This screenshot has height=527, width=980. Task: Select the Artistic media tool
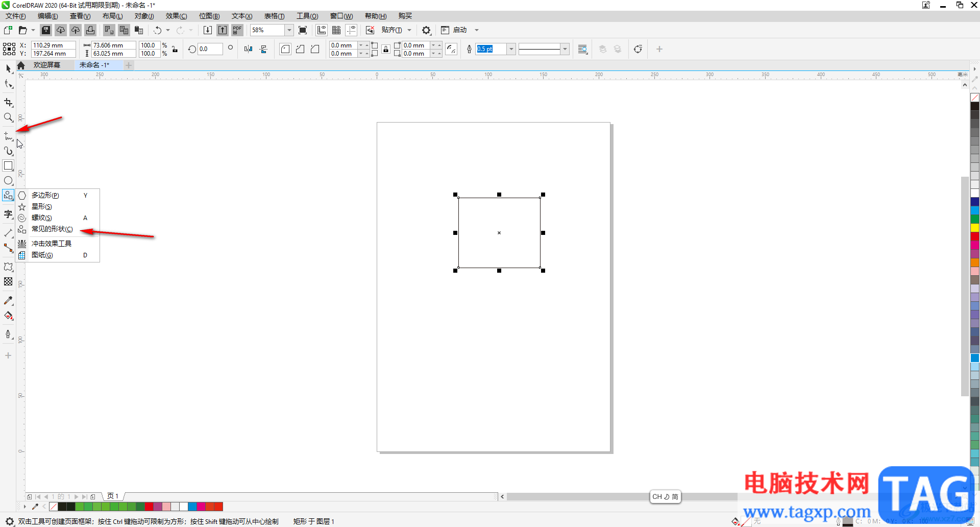point(8,151)
